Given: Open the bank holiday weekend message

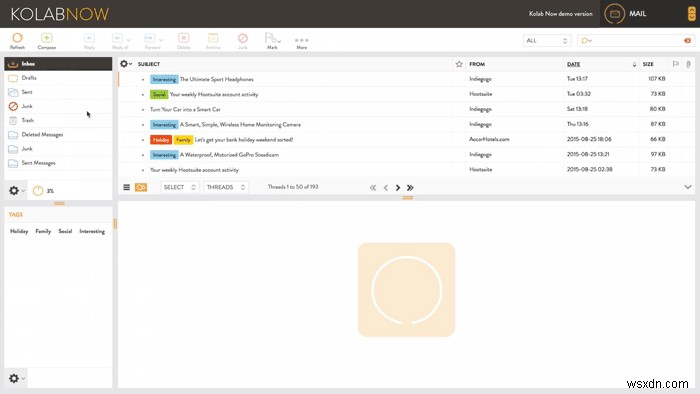Looking at the screenshot, I should tap(244, 140).
